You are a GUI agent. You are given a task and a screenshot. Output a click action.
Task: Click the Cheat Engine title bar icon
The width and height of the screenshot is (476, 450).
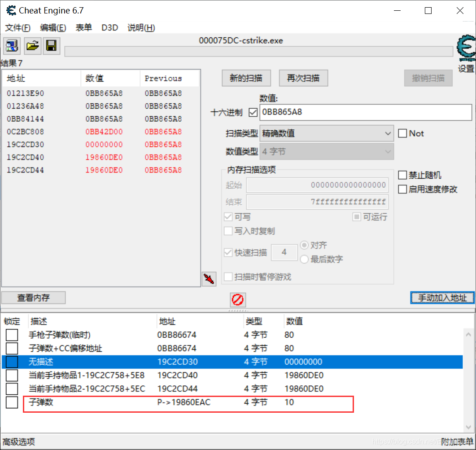11,10
